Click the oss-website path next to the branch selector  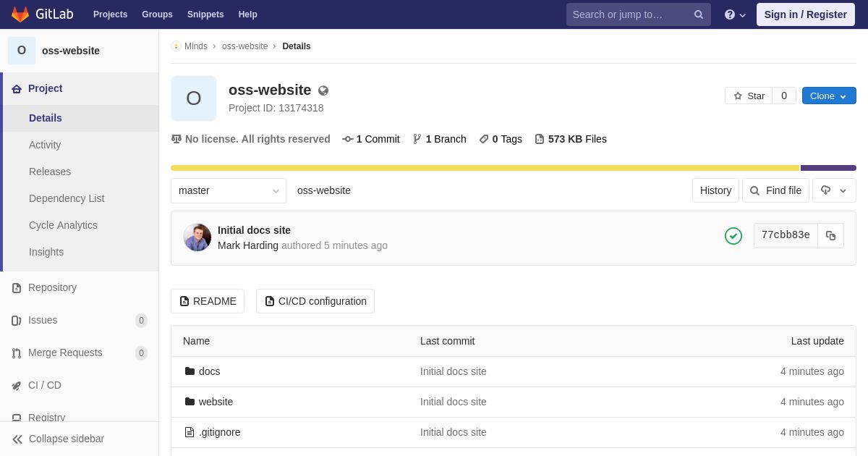click(x=324, y=190)
